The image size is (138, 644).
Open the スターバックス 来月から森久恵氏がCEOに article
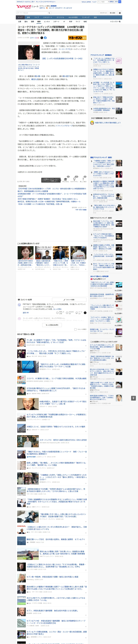pos(63,440)
